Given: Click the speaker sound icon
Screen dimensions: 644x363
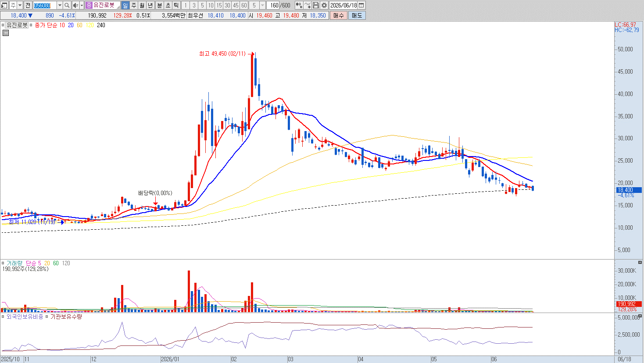Looking at the screenshot, I should 75,5.
